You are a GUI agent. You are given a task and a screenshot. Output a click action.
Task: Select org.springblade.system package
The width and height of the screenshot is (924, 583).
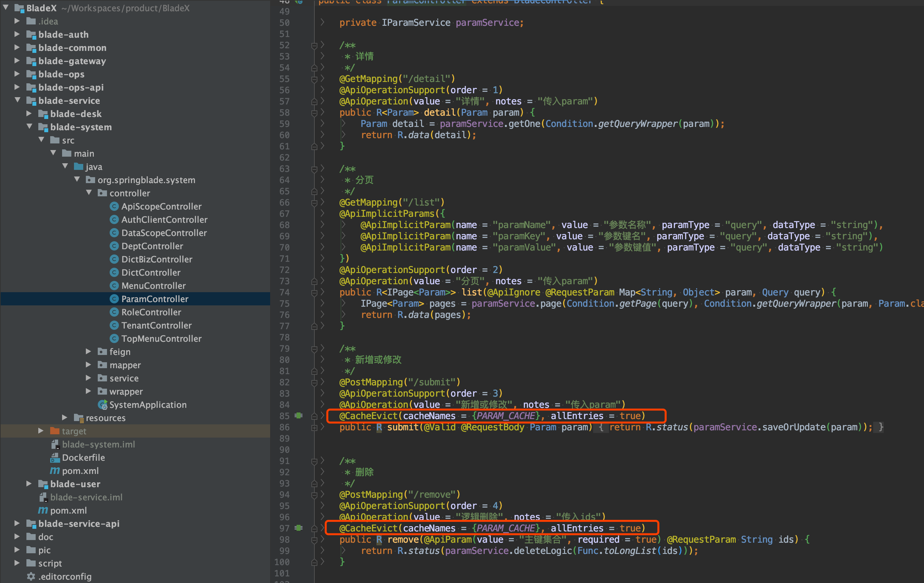click(x=146, y=180)
